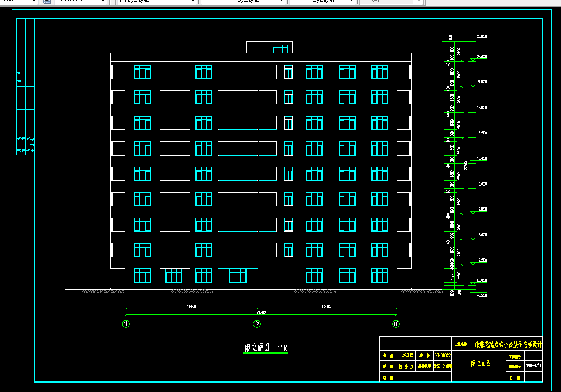
Task: Click the 土木工程 major cell
Action: tap(406, 356)
